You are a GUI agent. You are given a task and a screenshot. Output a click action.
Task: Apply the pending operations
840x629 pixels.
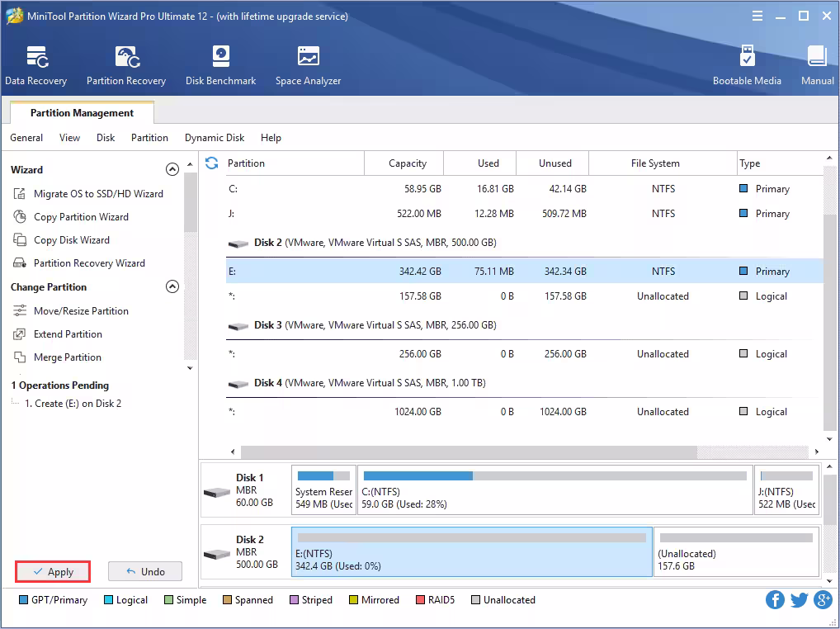coord(53,572)
